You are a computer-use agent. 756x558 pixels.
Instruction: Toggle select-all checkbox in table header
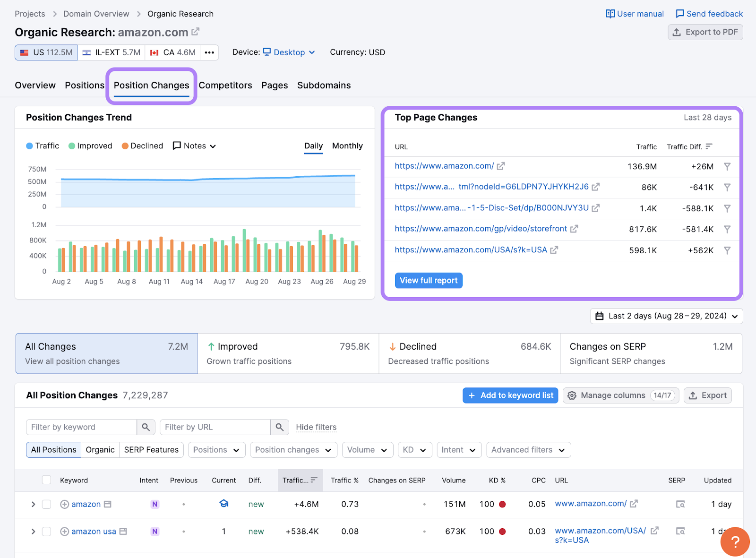click(46, 480)
